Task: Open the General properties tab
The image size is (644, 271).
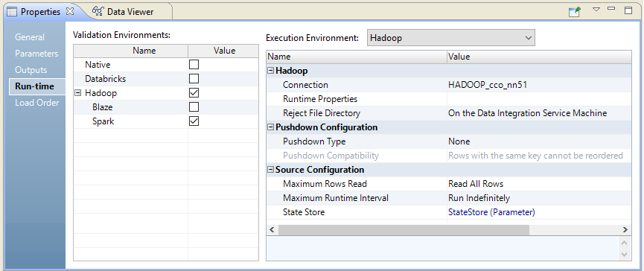Action: coord(30,37)
